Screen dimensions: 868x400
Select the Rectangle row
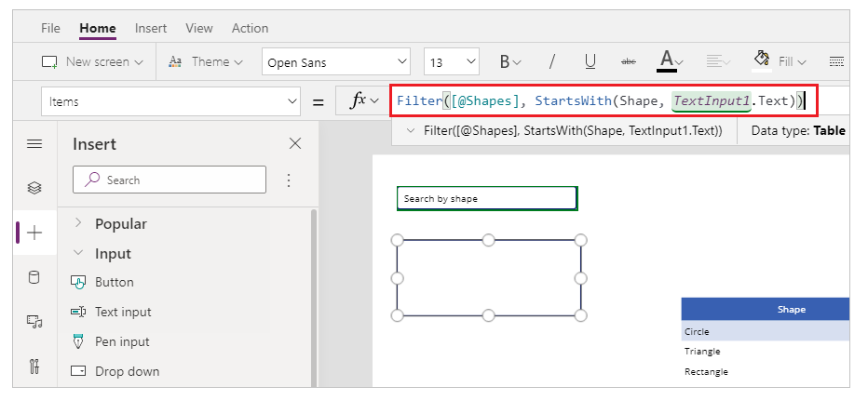pos(765,372)
